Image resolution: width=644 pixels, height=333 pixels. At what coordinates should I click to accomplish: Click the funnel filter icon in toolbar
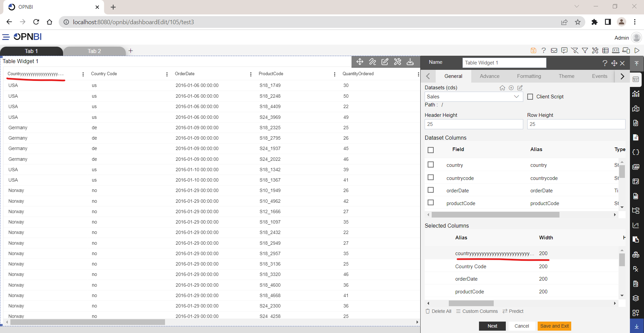[x=585, y=50]
